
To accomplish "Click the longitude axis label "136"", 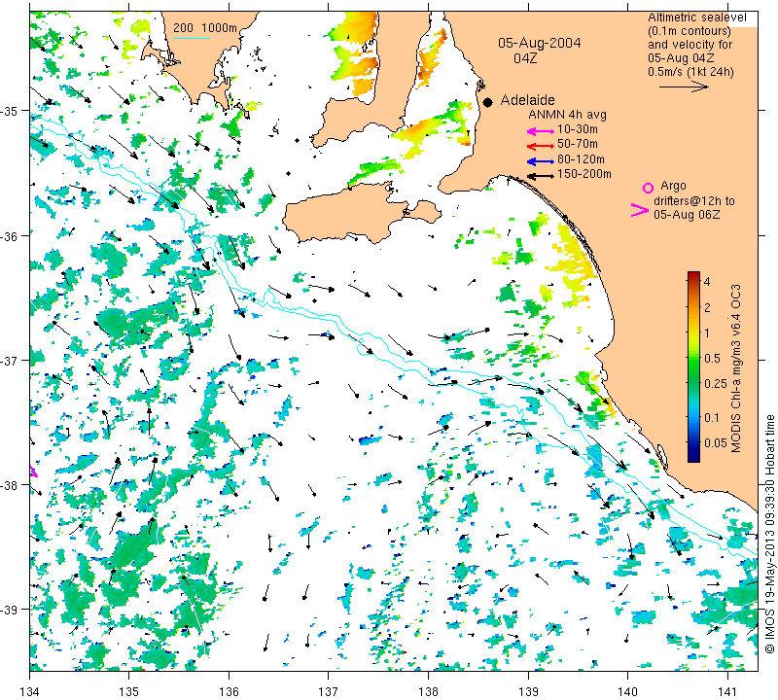I will click(230, 690).
